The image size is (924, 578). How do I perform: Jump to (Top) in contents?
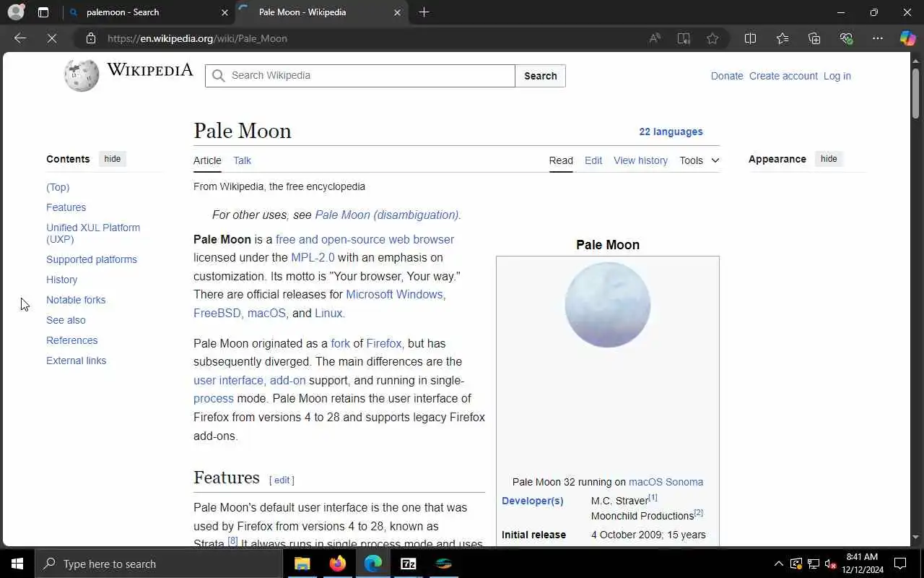(58, 187)
